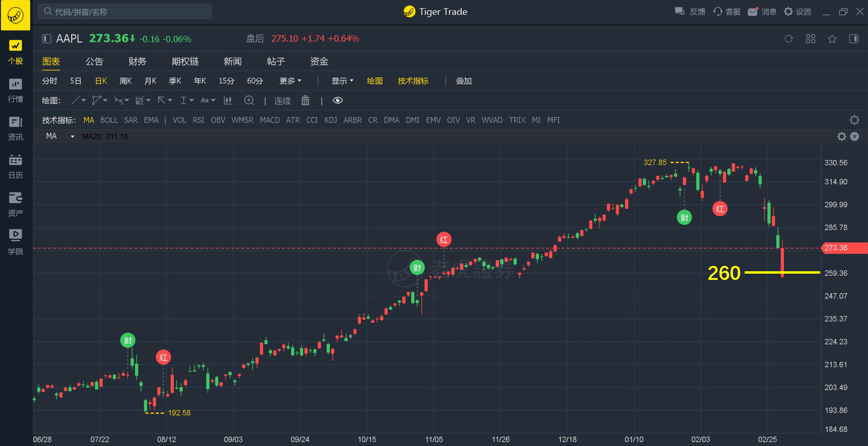Open the MA indicator settings gear
The height and width of the screenshot is (446, 868).
[842, 136]
